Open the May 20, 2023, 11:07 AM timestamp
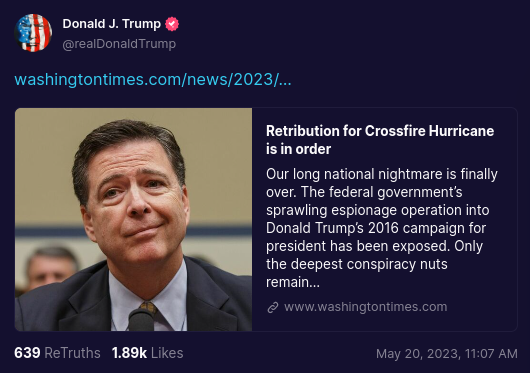 pos(447,354)
